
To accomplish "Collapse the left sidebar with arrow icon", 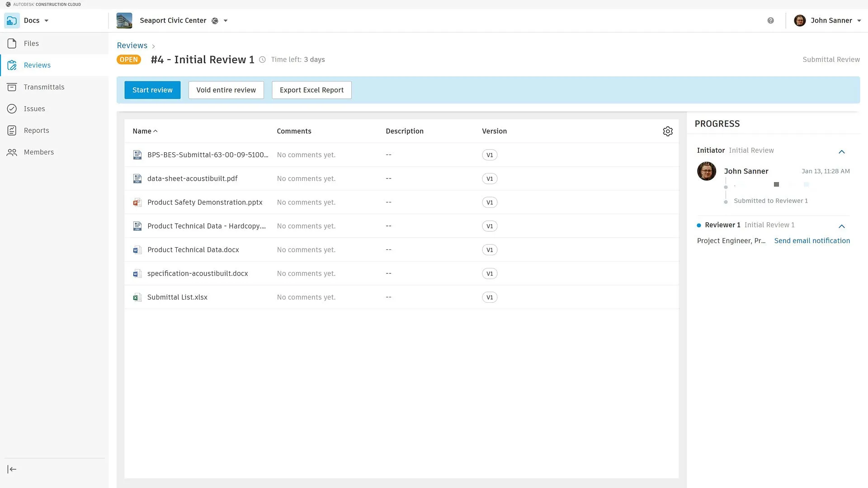I will [x=12, y=469].
